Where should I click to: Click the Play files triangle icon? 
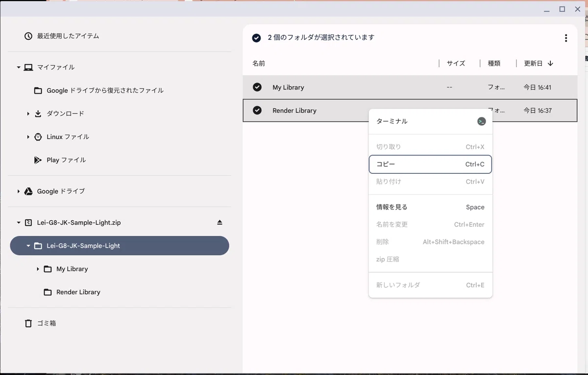38,160
